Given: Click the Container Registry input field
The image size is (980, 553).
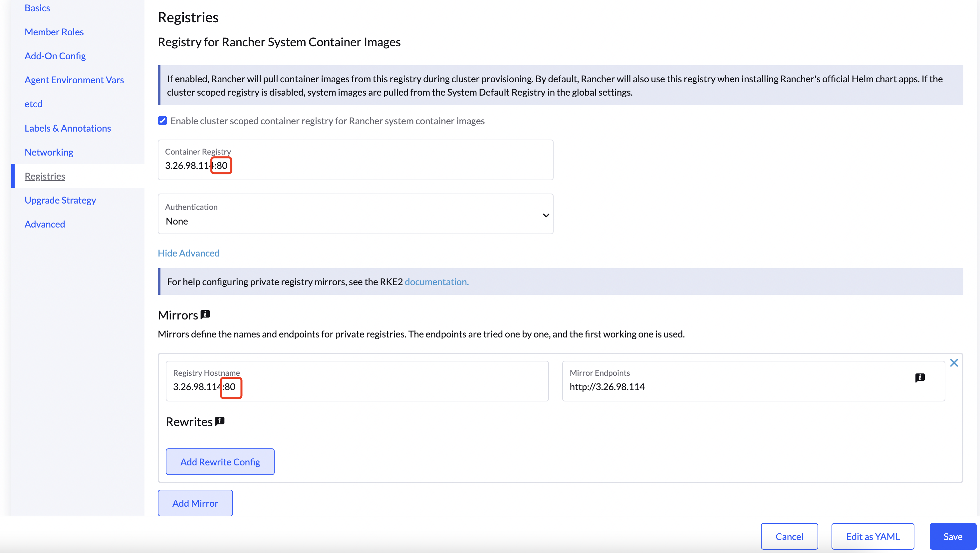Looking at the screenshot, I should (x=355, y=160).
